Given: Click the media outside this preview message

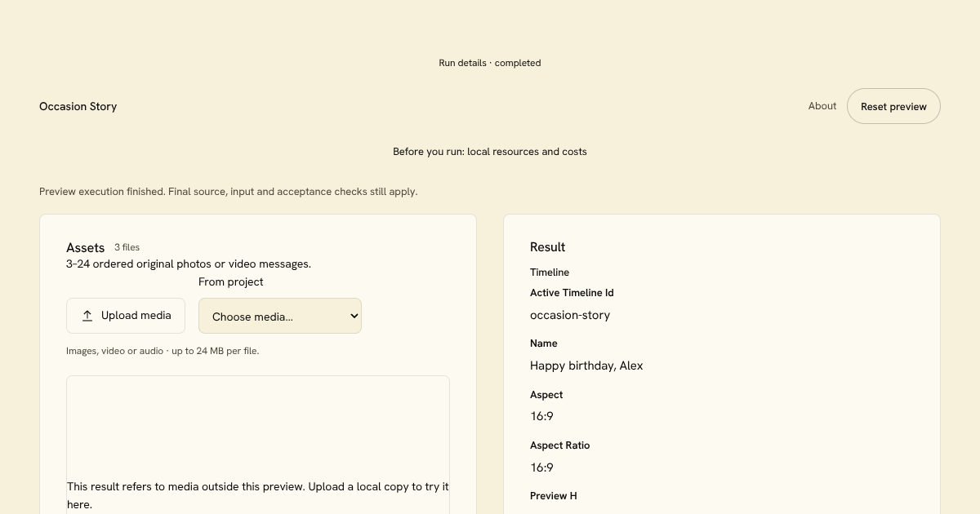Looking at the screenshot, I should point(258,495).
